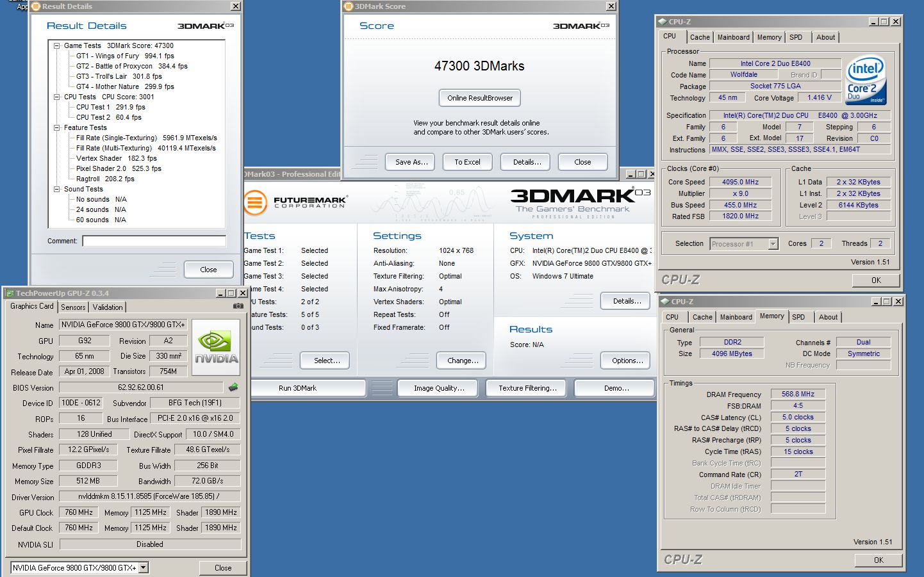Click the Core Speed value 4095.0 MHz

(x=740, y=182)
